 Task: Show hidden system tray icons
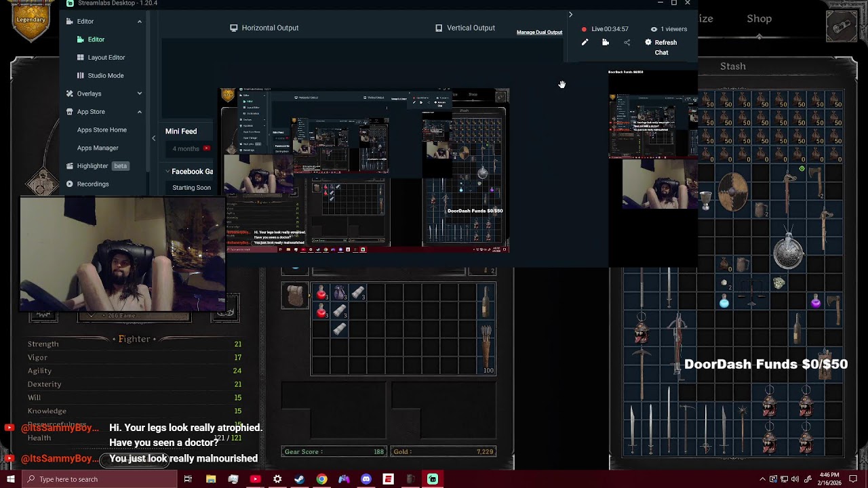click(762, 479)
